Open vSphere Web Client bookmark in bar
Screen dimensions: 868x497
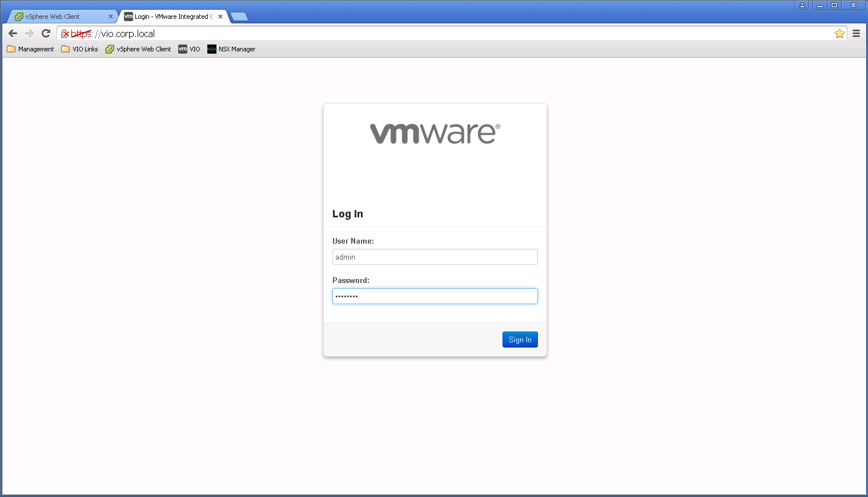click(x=138, y=49)
